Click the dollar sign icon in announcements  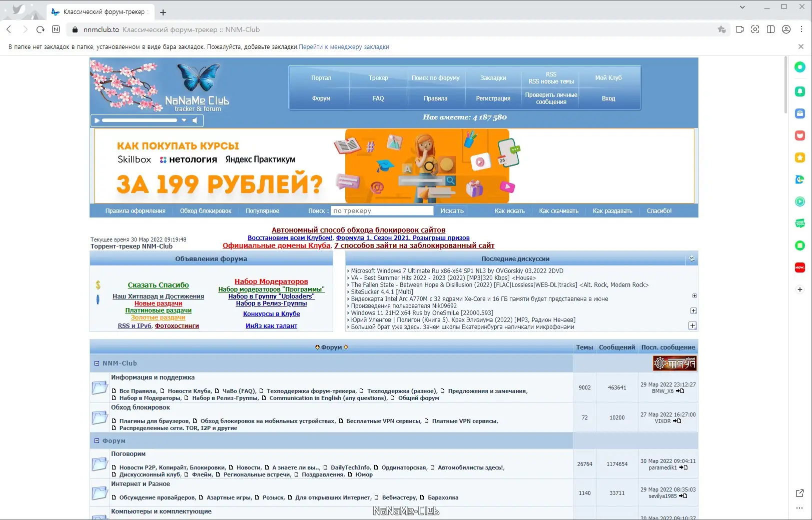point(98,285)
